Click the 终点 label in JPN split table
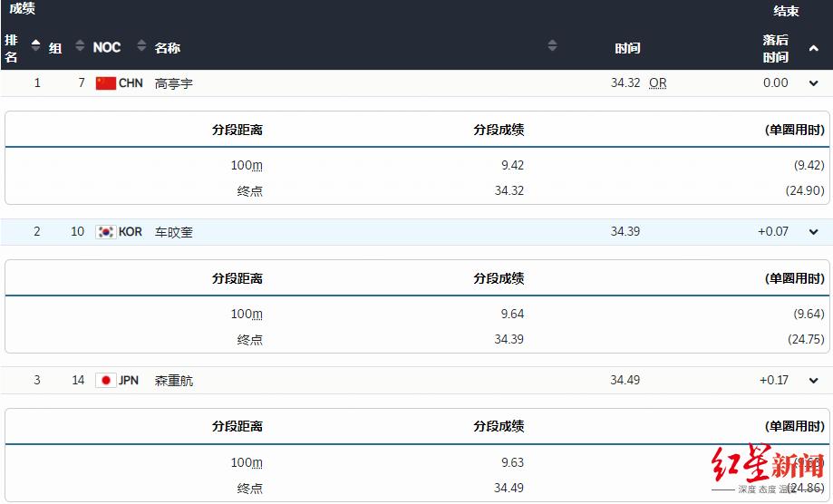This screenshot has height=504, width=833. click(x=249, y=488)
